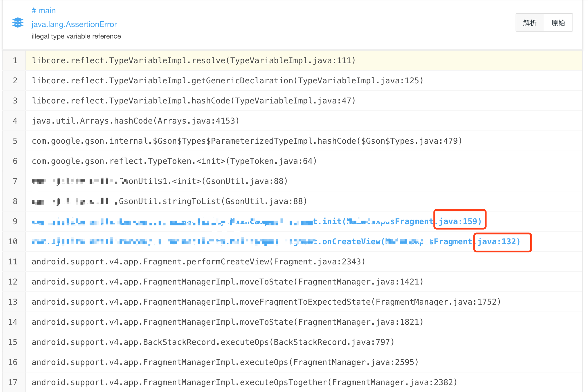
Task: Click the blue stacked-layers thread icon
Action: [x=17, y=23]
